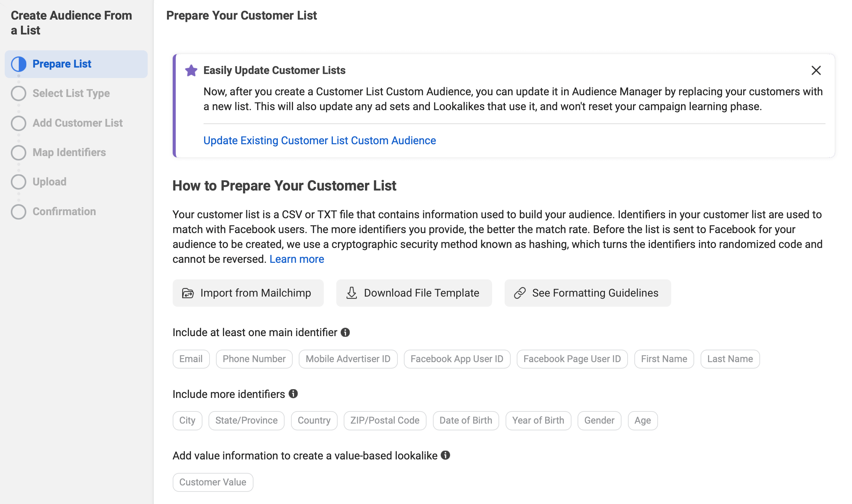This screenshot has width=852, height=504.
Task: Click the Import from Mailchimp icon
Action: coord(188,294)
